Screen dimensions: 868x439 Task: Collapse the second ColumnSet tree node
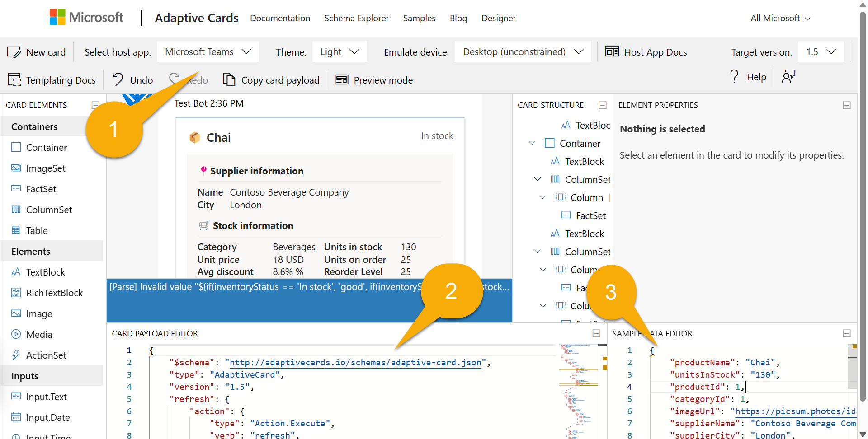coord(538,252)
